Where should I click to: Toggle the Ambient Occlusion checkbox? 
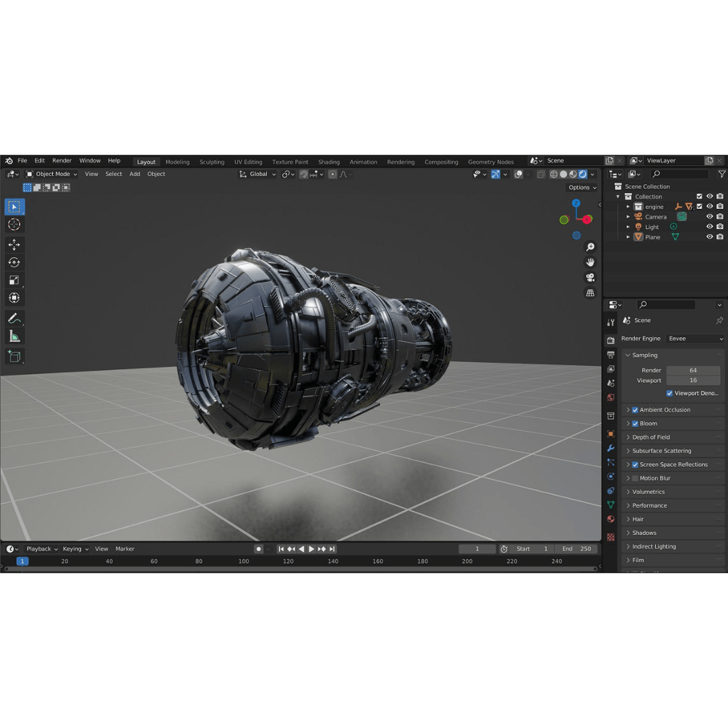click(x=635, y=410)
